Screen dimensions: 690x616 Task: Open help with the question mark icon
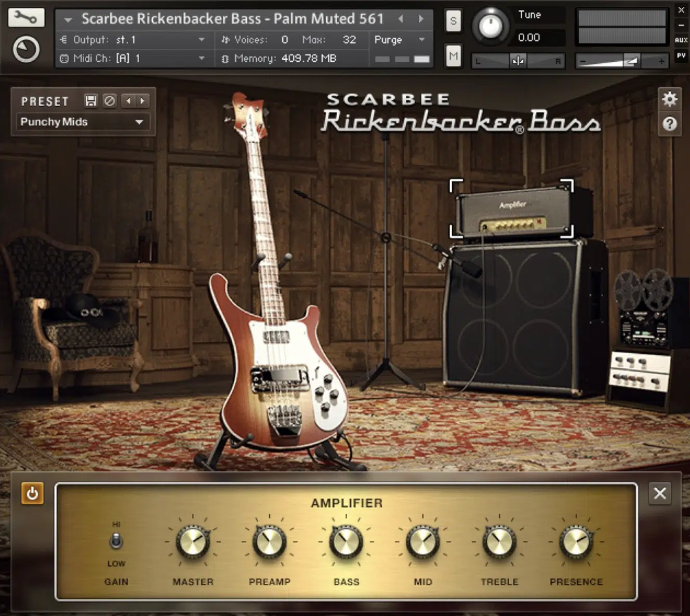pyautogui.click(x=670, y=124)
